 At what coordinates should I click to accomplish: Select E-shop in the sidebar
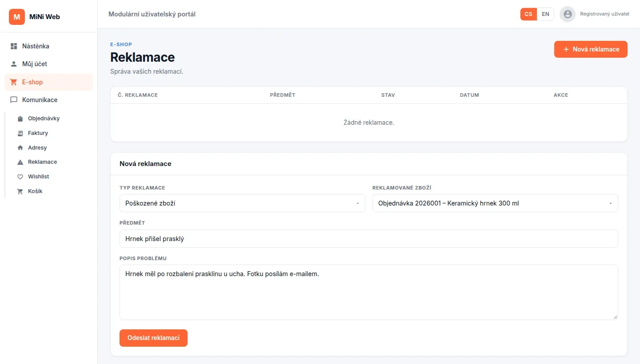click(49, 82)
